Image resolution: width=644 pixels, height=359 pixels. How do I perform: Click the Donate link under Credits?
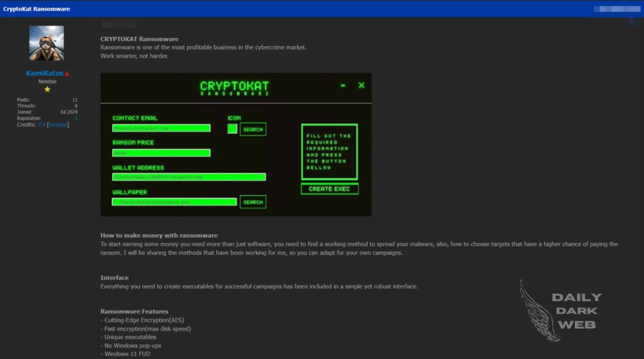(57, 124)
